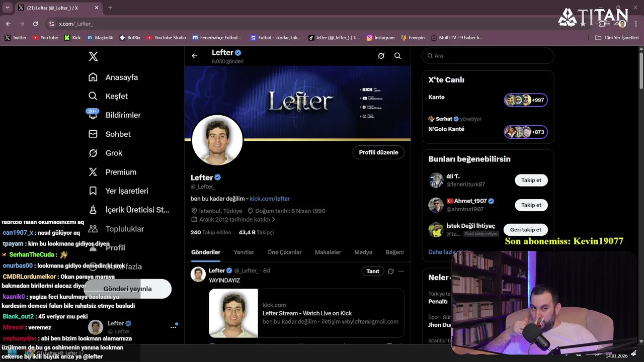The image size is (644, 362).
Task: Open the three-dot menu on the post
Action: coord(401,271)
